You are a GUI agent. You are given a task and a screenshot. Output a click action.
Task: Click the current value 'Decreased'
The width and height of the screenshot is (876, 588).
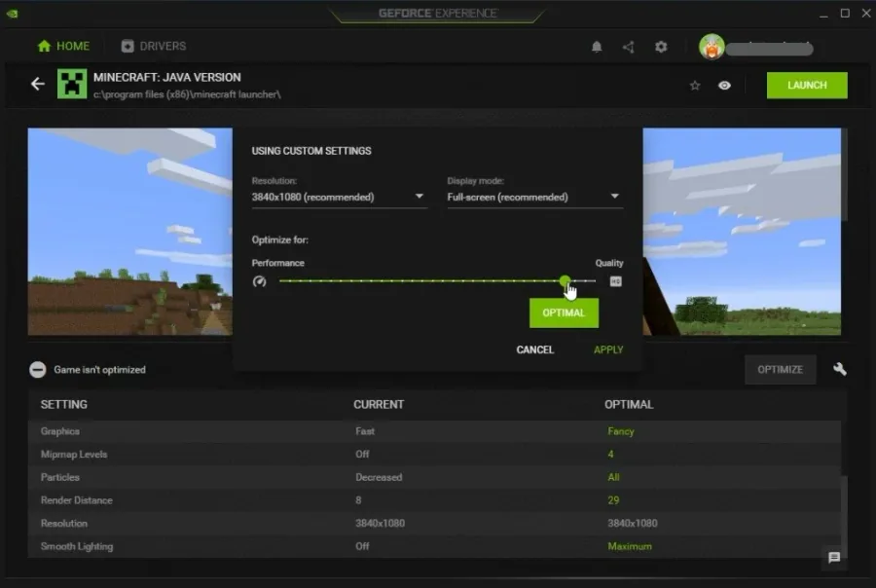379,477
